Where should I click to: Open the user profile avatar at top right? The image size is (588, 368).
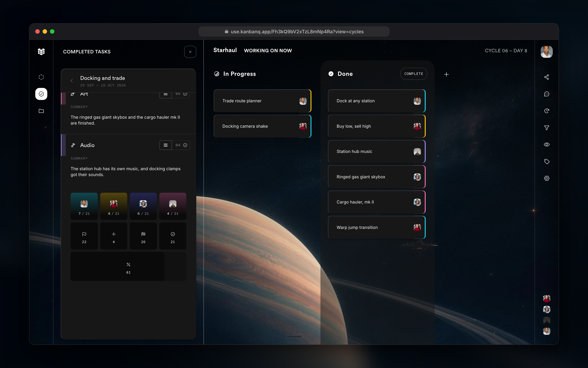(x=546, y=52)
